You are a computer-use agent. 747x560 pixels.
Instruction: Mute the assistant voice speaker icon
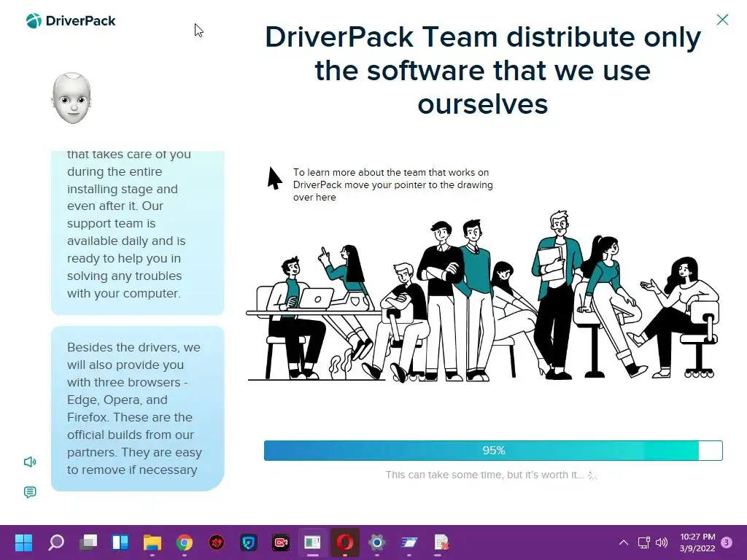30,462
